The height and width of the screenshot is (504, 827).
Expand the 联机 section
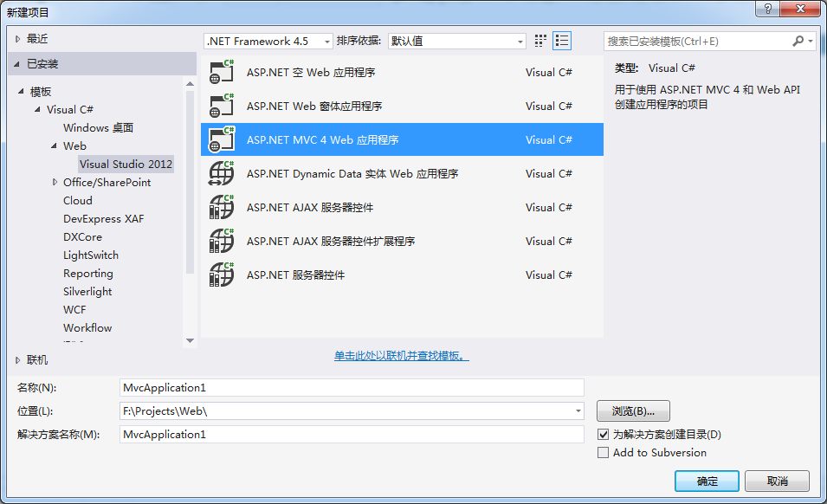pyautogui.click(x=18, y=360)
